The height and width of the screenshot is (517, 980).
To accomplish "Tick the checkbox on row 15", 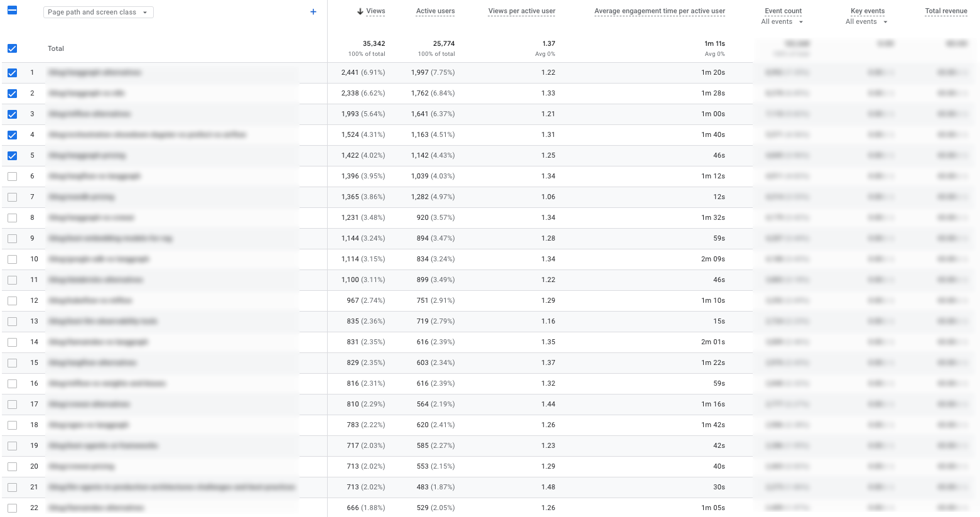I will 12,363.
